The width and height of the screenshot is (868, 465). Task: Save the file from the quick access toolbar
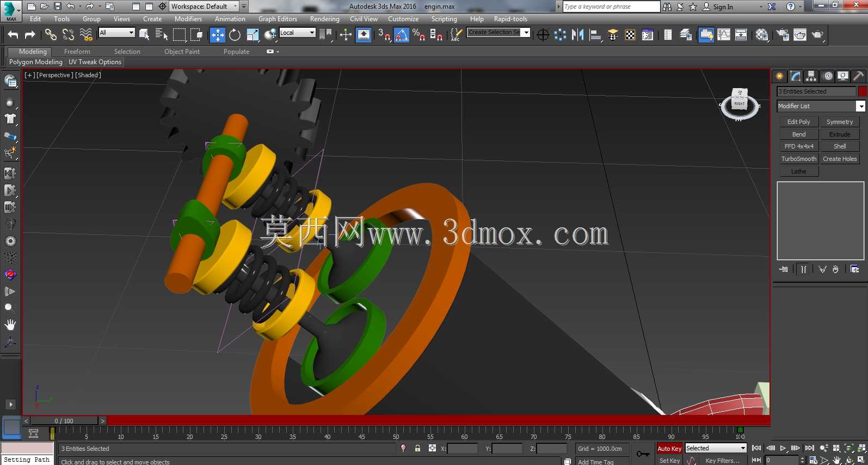(x=58, y=7)
